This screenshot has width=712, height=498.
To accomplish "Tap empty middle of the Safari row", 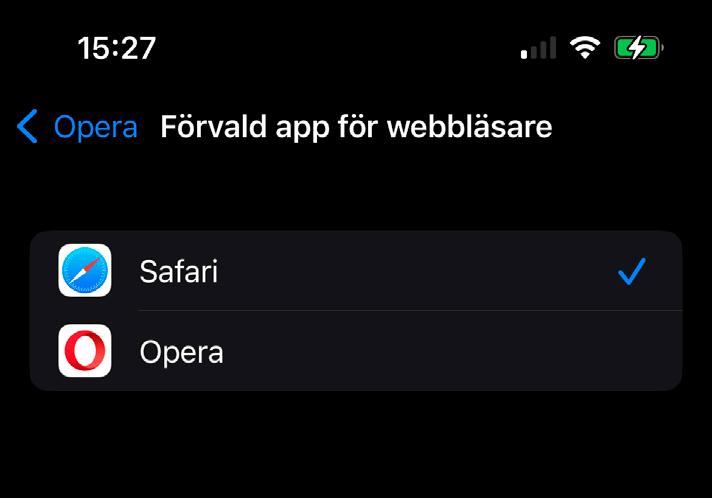I will (409, 271).
